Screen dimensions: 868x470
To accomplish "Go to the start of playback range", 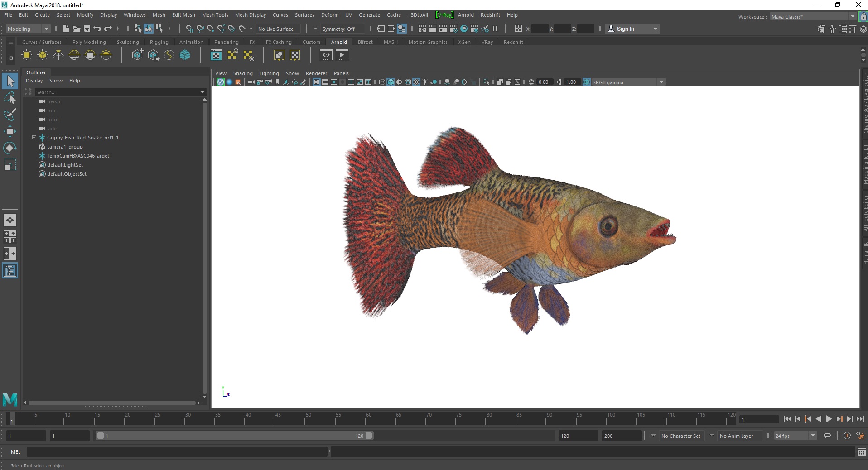I will (x=787, y=419).
